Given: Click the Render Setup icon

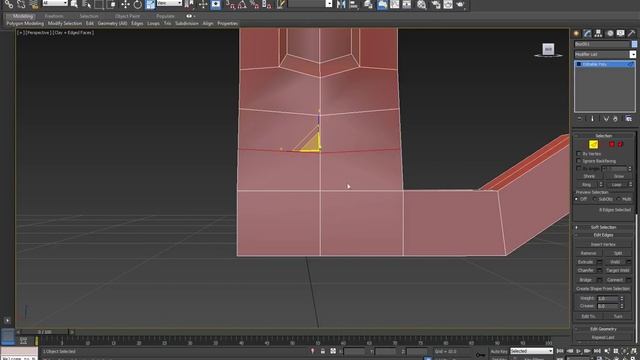Looking at the screenshot, I should [435, 4].
